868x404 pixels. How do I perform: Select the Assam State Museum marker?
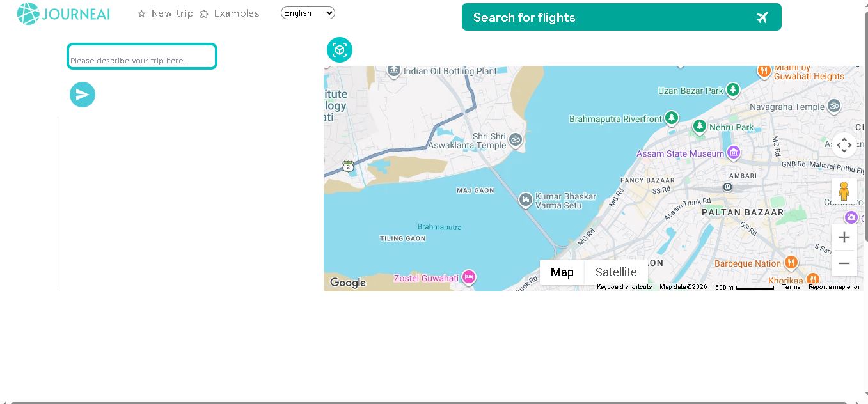(734, 153)
